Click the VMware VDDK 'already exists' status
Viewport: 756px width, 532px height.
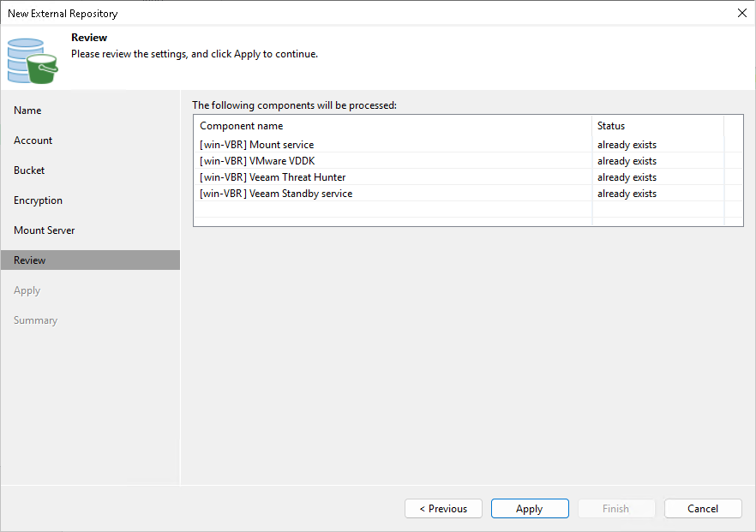coord(627,161)
